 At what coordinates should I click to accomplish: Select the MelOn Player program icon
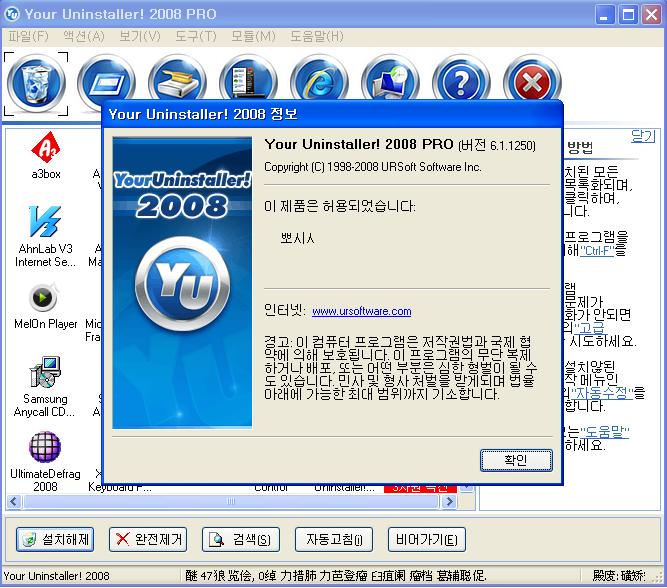pos(43,297)
